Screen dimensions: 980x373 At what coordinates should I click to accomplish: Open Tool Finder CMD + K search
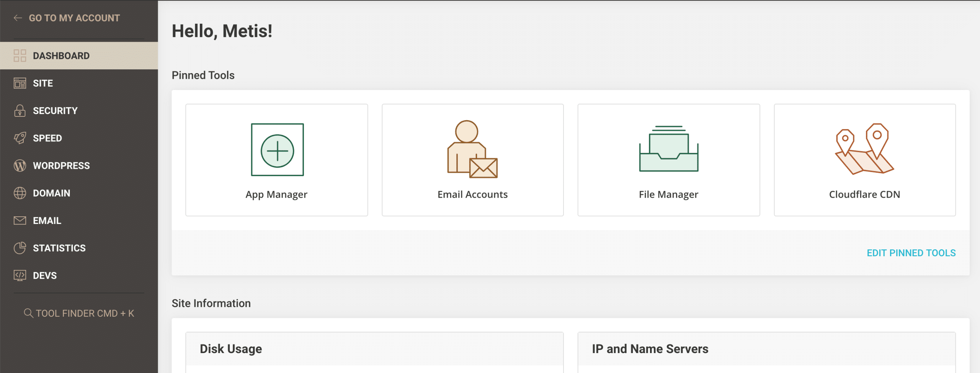[79, 313]
